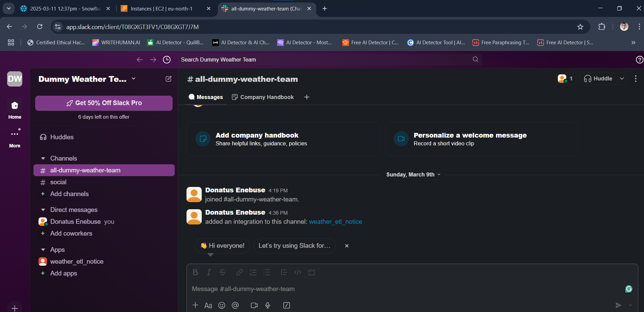644x312 pixels.
Task: Open attachment plus menu in composer
Action: 195,305
